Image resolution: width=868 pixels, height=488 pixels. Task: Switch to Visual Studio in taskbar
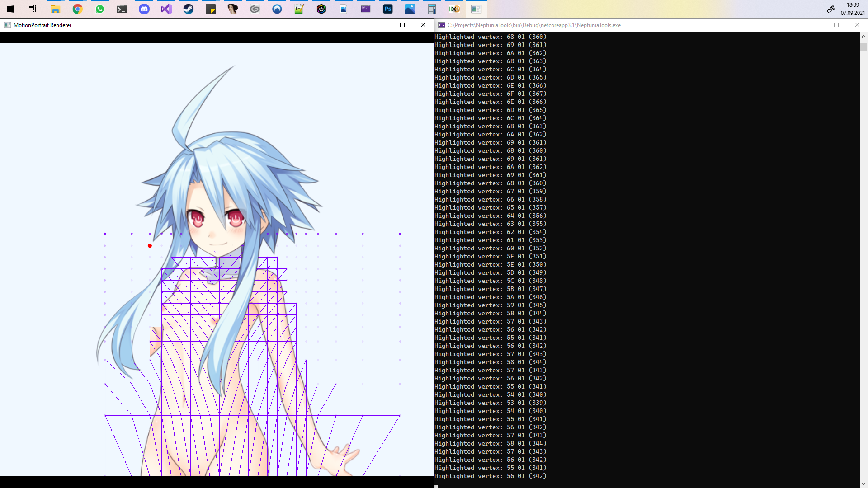(x=166, y=9)
